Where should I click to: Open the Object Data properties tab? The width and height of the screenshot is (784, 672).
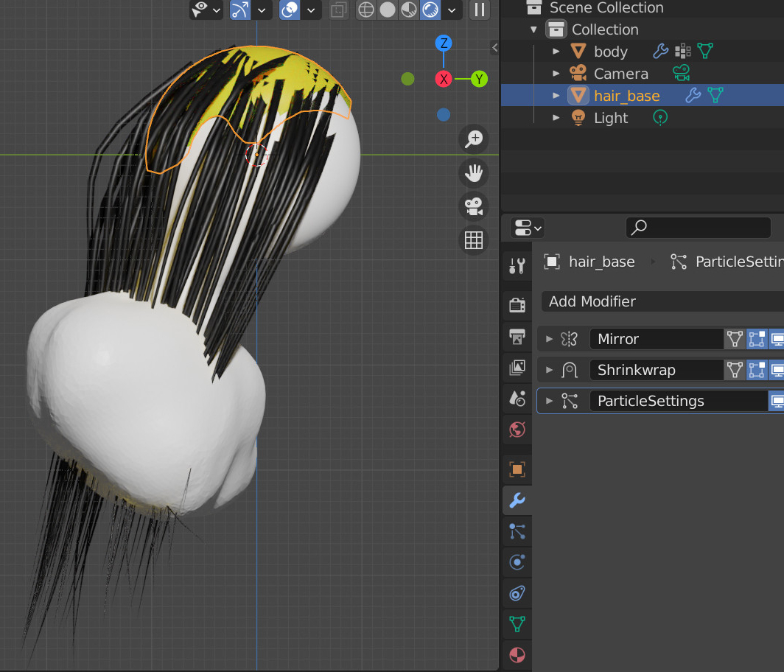[x=517, y=624]
